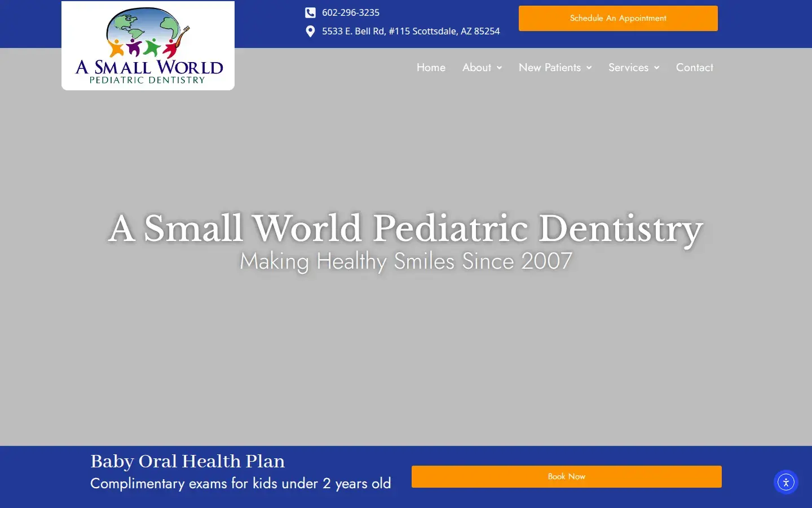The width and height of the screenshot is (812, 508).
Task: Click the Book Now button
Action: tap(567, 476)
